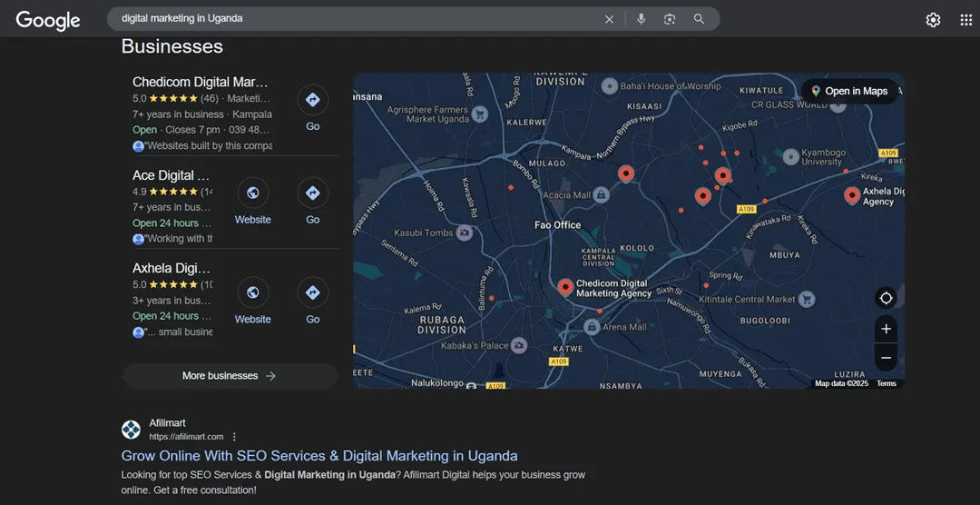Select Chedicom Digital Marketing Agency map pin
980x505 pixels.
pyautogui.click(x=565, y=287)
